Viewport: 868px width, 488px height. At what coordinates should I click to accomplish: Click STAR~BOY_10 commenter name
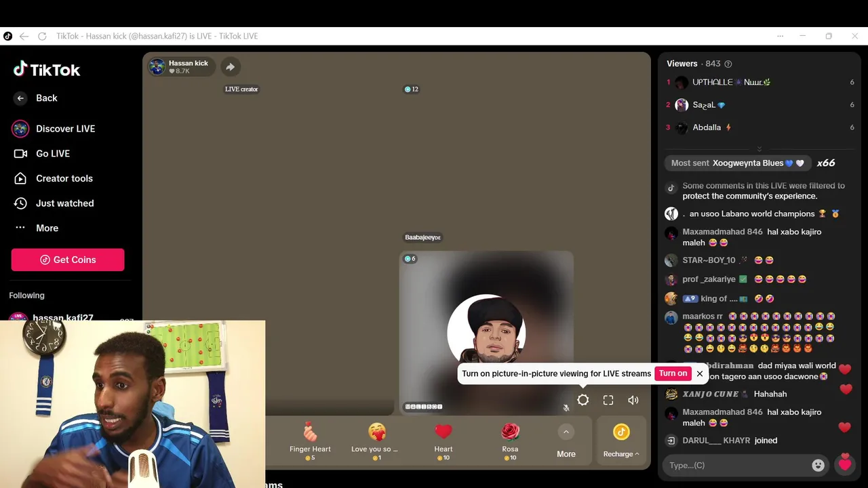[x=709, y=260]
